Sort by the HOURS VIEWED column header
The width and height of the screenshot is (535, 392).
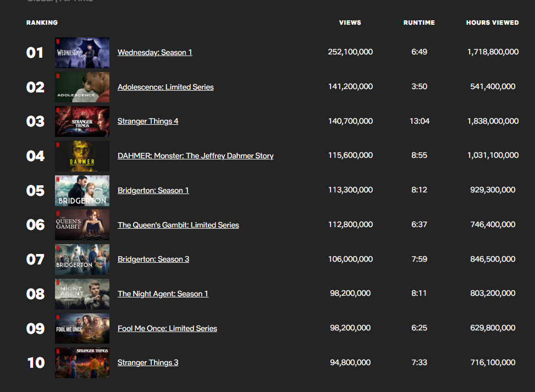(x=493, y=23)
